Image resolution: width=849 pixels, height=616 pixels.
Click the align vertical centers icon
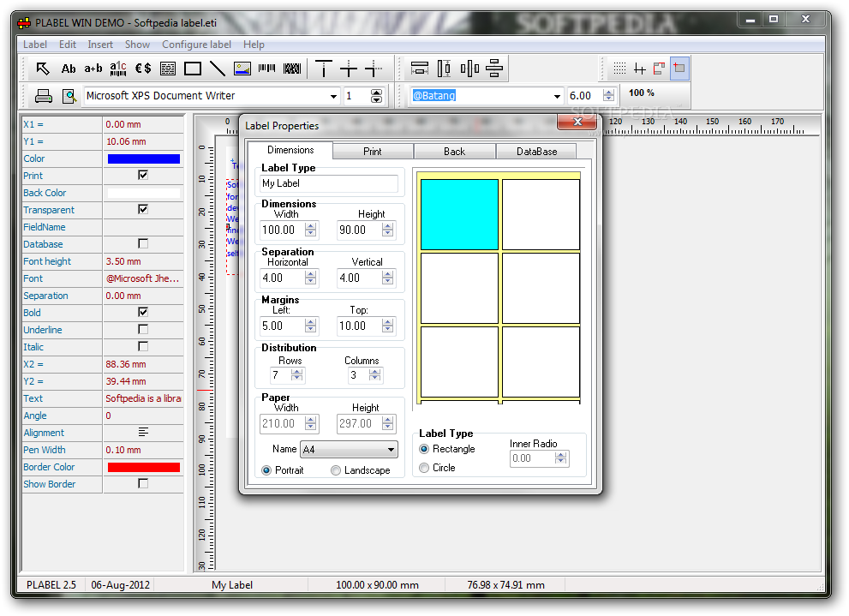(469, 69)
